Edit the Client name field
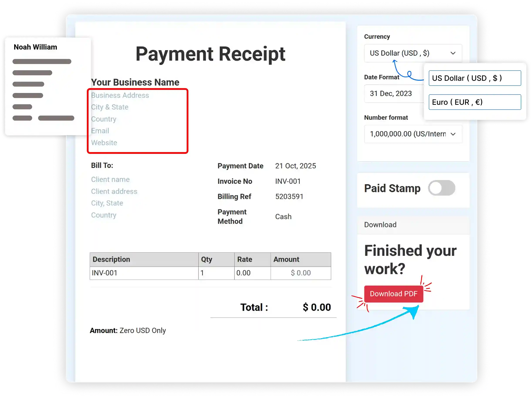This screenshot has height=398, width=532. click(x=110, y=179)
